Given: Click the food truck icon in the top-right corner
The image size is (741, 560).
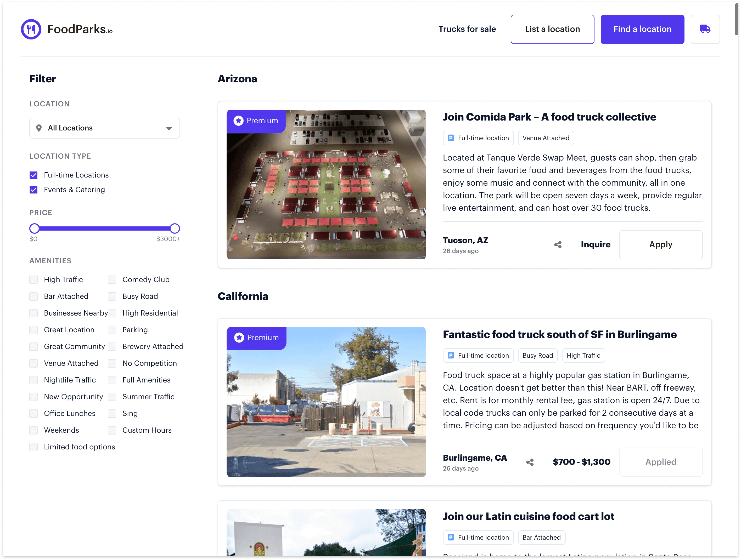Looking at the screenshot, I should coord(705,29).
